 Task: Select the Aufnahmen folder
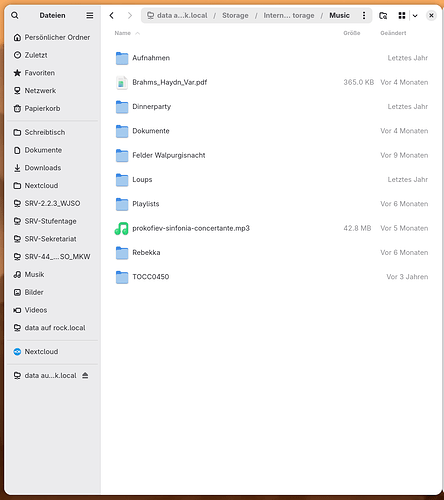click(271, 58)
